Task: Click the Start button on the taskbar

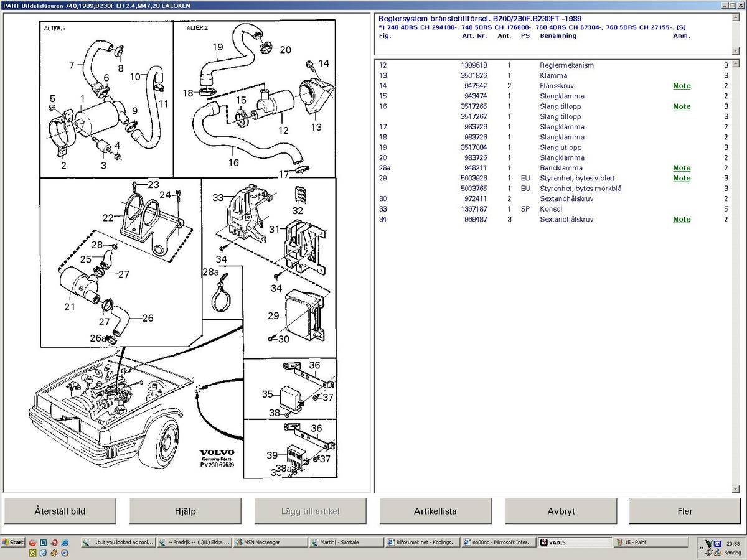Action: [13, 542]
